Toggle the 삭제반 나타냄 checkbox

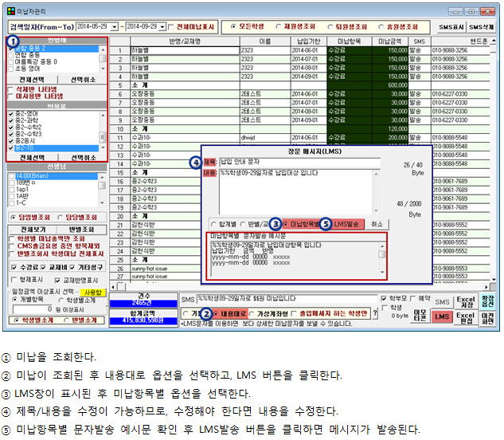click(x=11, y=89)
